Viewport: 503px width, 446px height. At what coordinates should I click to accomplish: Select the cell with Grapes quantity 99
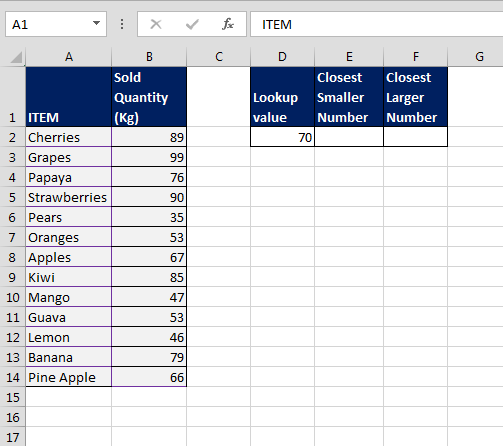click(149, 157)
